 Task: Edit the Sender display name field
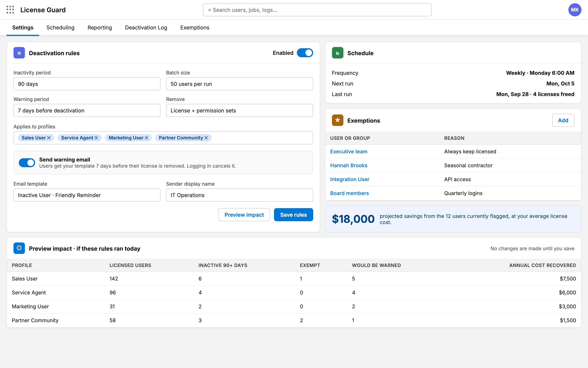239,195
